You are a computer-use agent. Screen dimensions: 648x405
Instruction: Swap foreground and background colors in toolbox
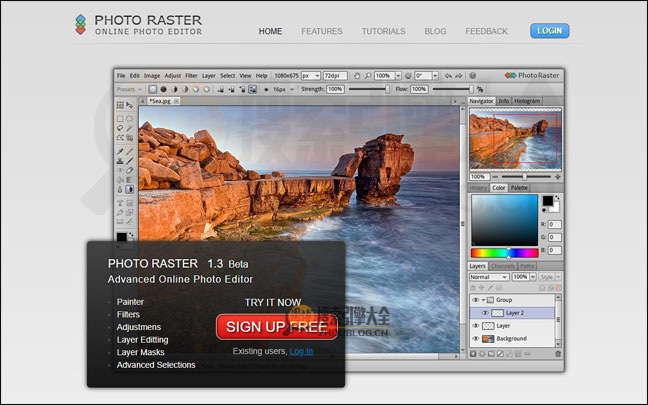click(x=131, y=234)
